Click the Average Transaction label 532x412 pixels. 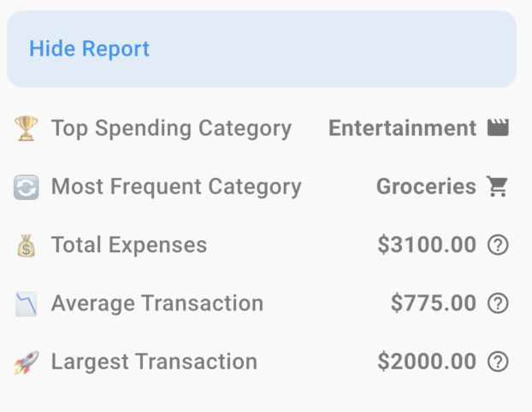point(157,303)
